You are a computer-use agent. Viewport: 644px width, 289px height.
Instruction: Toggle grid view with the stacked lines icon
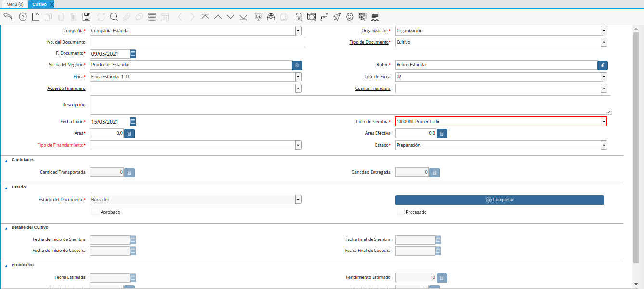(x=152, y=17)
